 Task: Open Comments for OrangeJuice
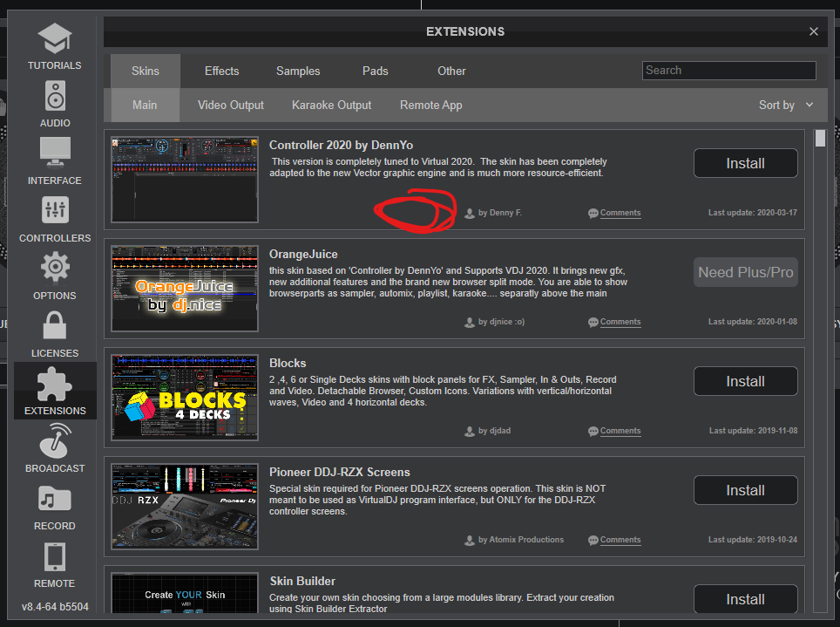coord(620,322)
